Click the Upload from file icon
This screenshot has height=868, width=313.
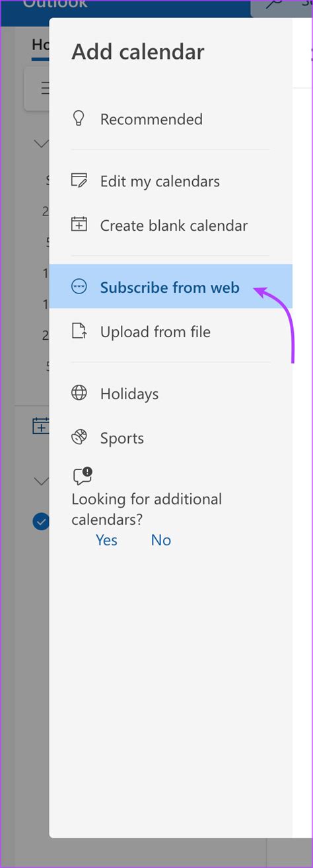79,331
